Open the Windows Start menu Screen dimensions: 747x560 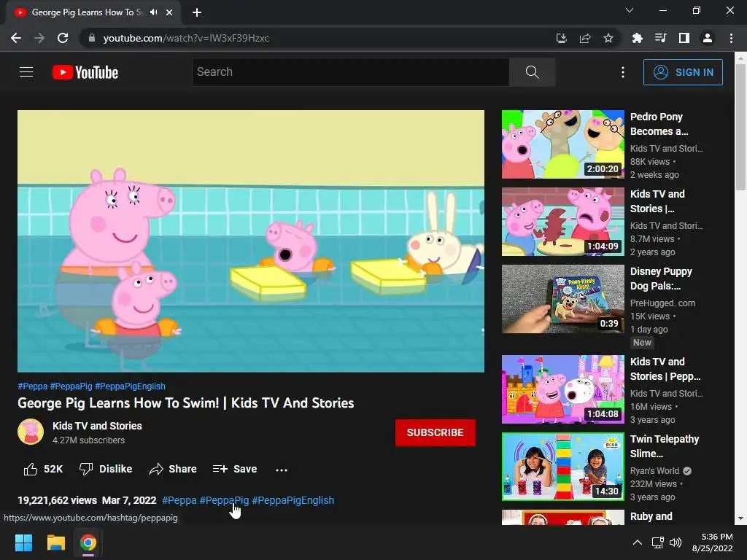tap(23, 542)
